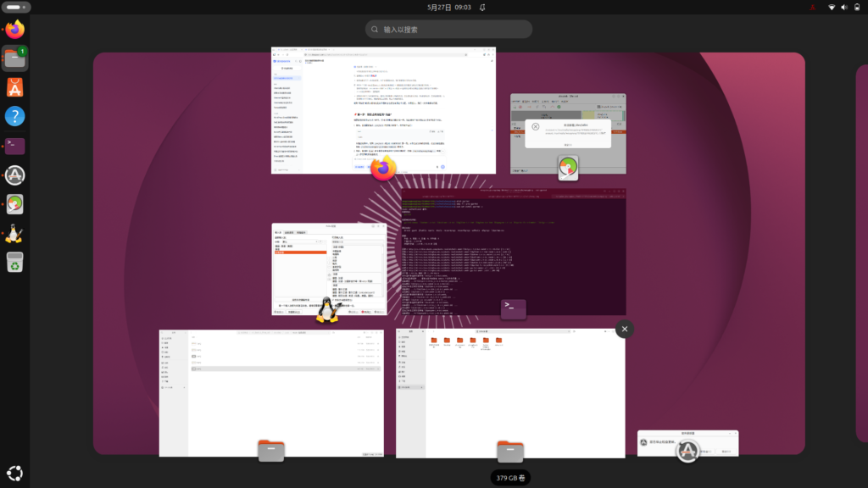Open Disk Usage Analyzer from the dock
The image size is (868, 488).
[15, 205]
